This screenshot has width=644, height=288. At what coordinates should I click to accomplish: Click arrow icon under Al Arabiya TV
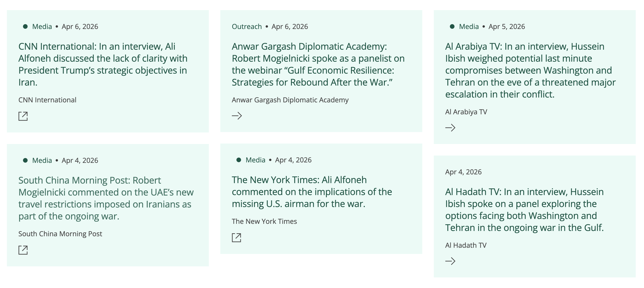(450, 128)
